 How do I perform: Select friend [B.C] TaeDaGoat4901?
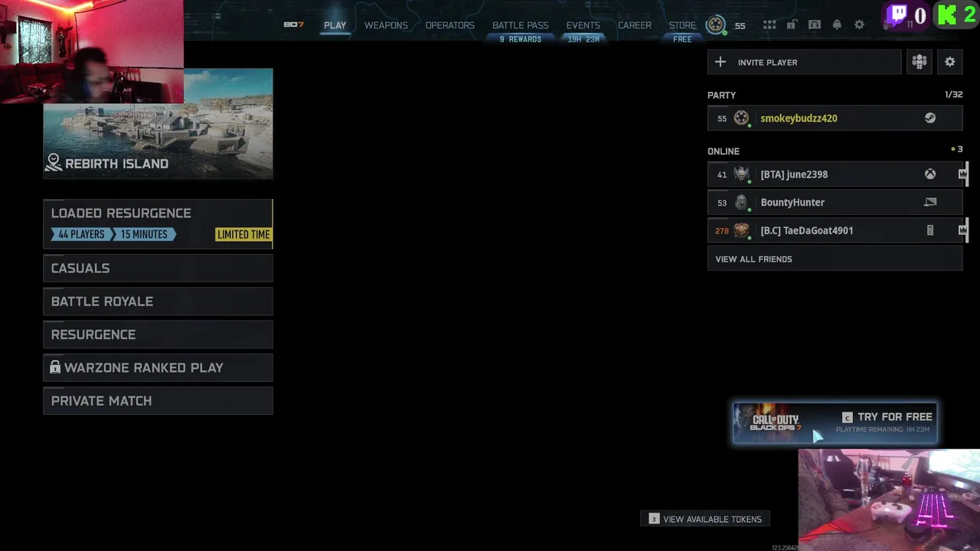coord(835,230)
